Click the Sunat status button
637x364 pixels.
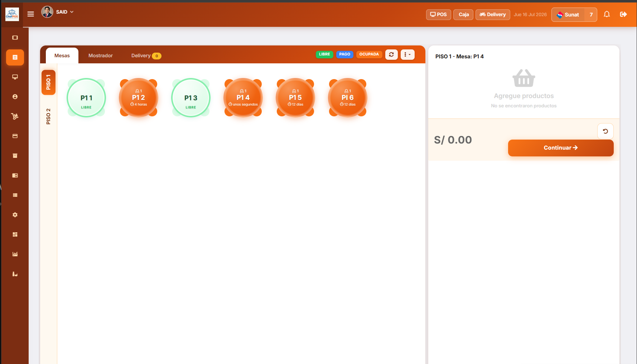(x=568, y=15)
